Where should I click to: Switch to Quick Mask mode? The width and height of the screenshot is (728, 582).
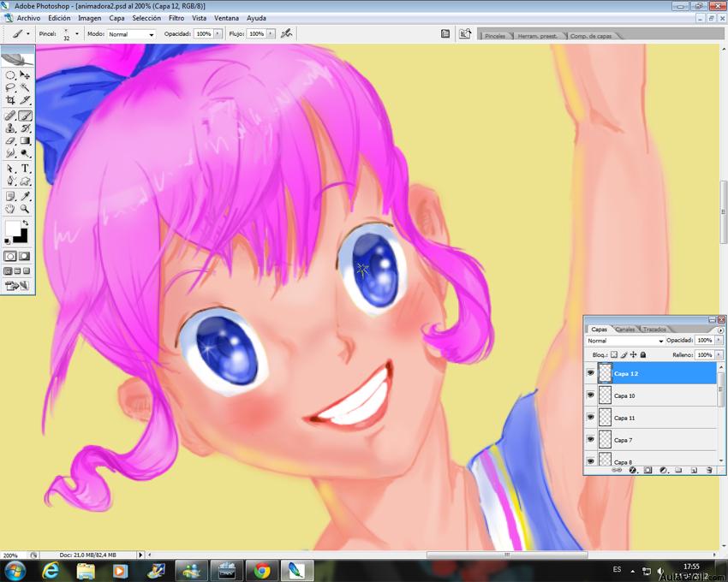25,256
